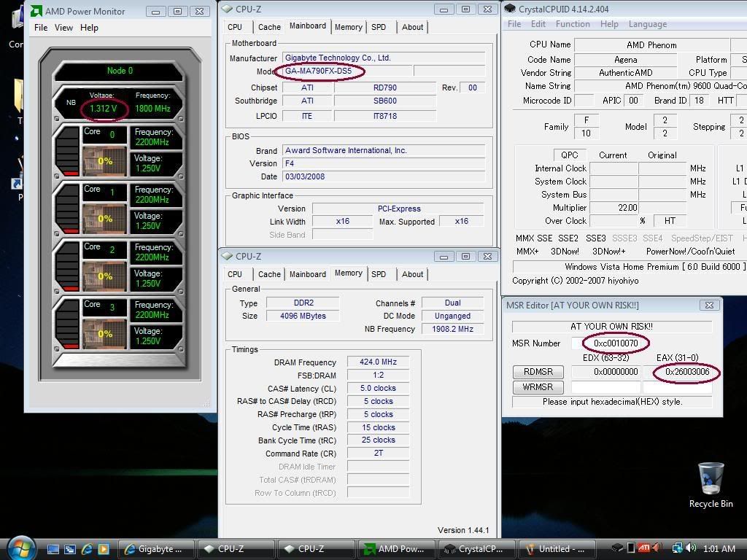Open Function menu in CrystalCPUID

point(573,24)
